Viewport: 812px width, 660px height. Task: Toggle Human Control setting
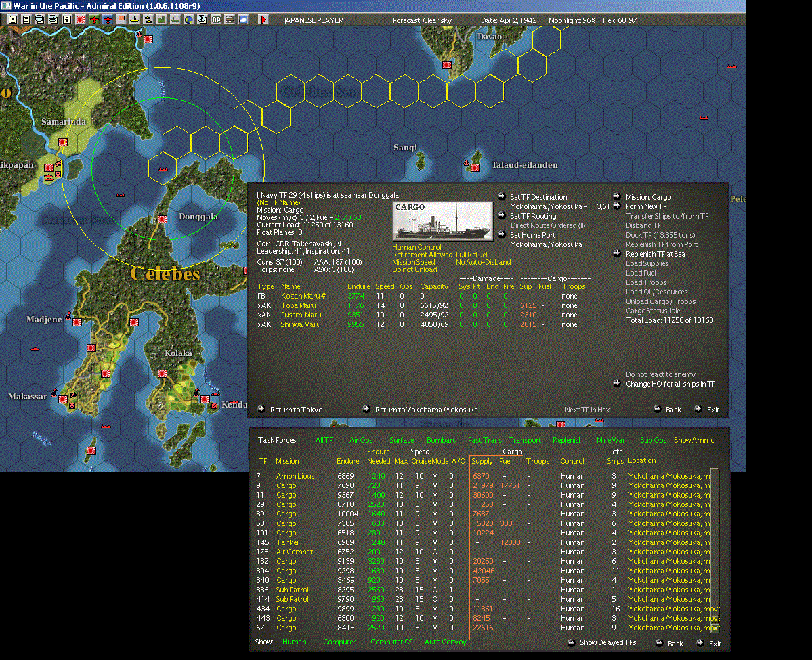click(416, 247)
